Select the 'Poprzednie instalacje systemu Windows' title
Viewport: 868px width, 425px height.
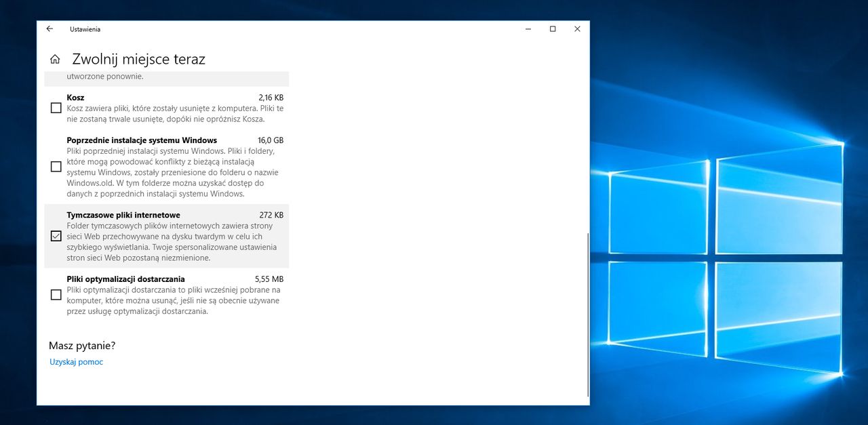pyautogui.click(x=142, y=140)
